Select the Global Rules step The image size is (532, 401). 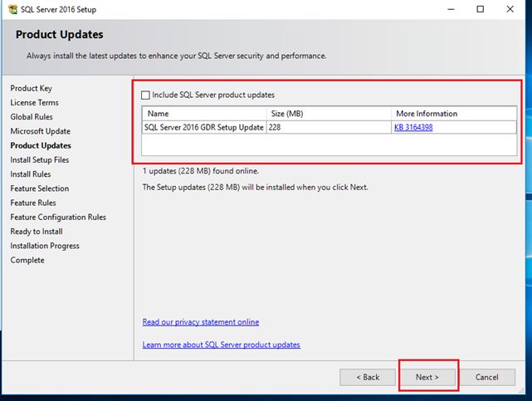pos(32,117)
